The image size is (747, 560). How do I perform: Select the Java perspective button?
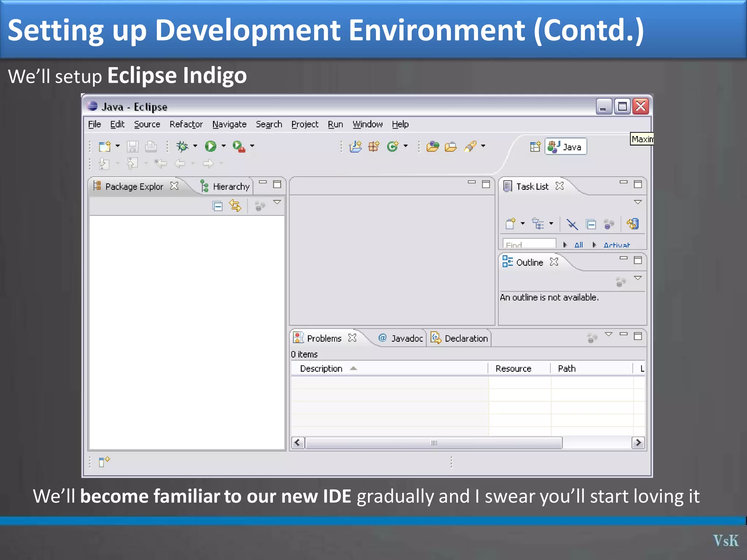coord(566,147)
